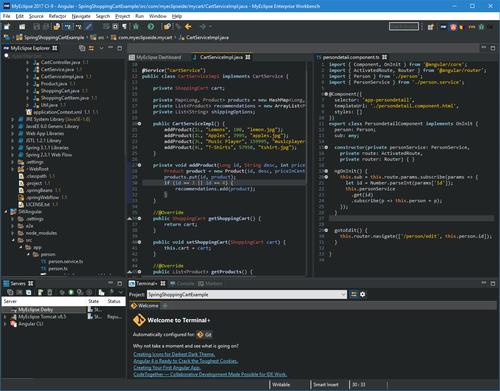Select LICENSE.txt in the explorer tree

[x=38, y=205]
